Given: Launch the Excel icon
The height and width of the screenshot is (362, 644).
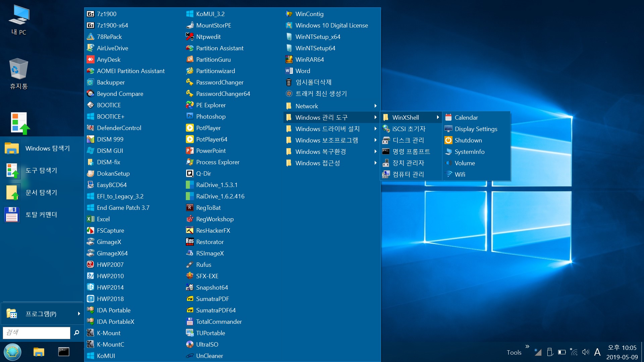Looking at the screenshot, I should coord(91,219).
